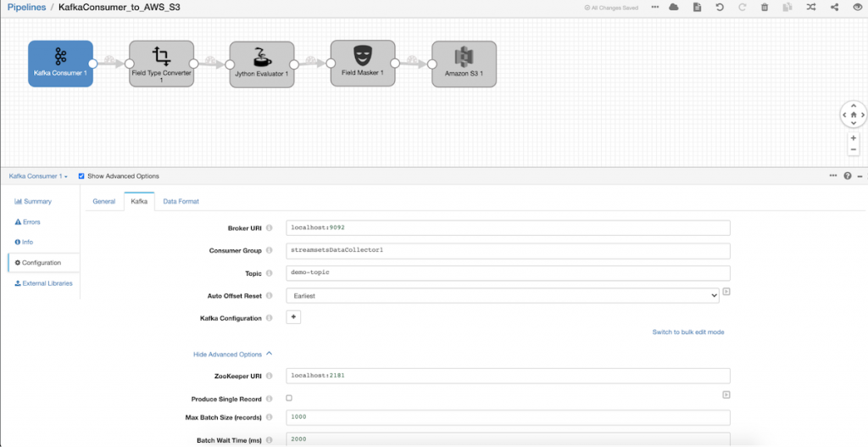The image size is (868, 447).
Task: Click info icon beside Max Batch Size
Action: coord(270,417)
